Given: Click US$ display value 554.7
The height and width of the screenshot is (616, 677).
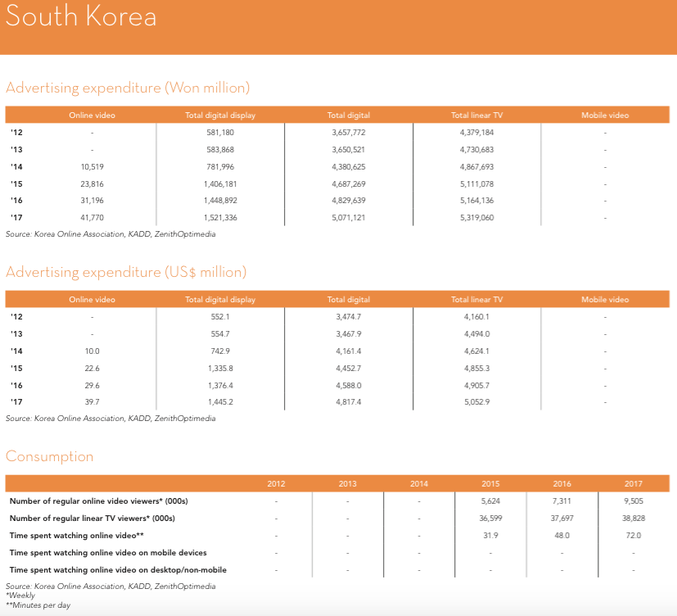Looking at the screenshot, I should 220,334.
